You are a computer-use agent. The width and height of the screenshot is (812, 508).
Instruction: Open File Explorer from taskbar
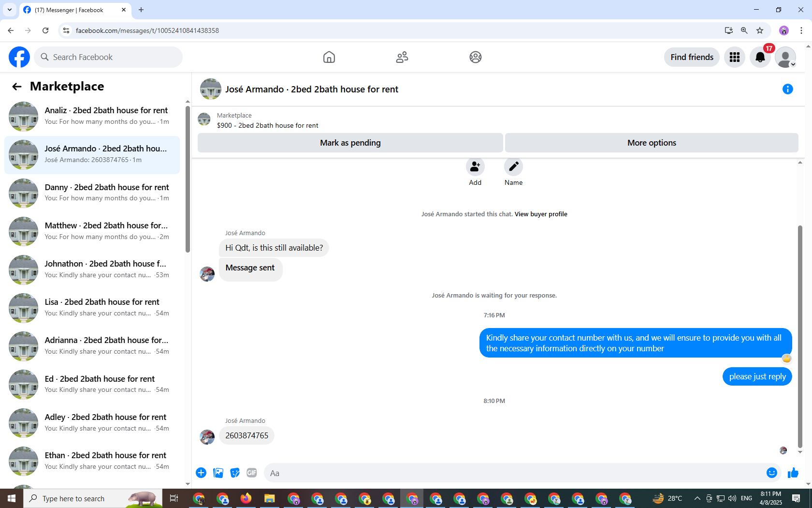[x=270, y=498]
